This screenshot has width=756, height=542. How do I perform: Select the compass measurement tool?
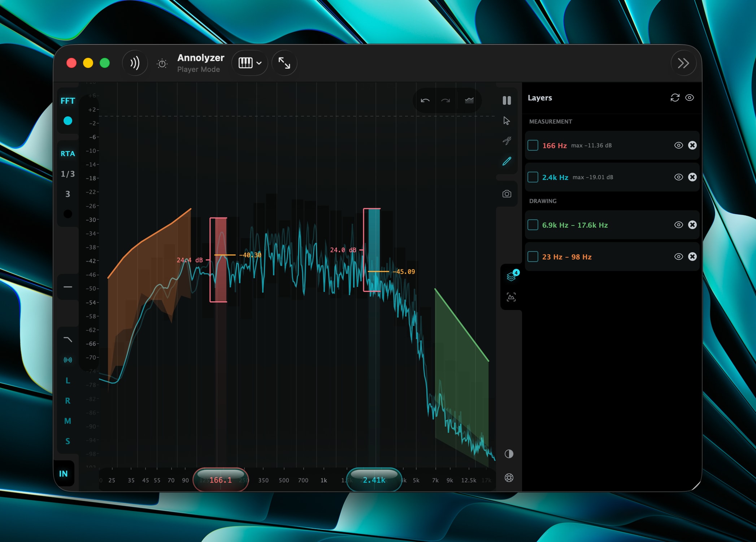point(507,141)
